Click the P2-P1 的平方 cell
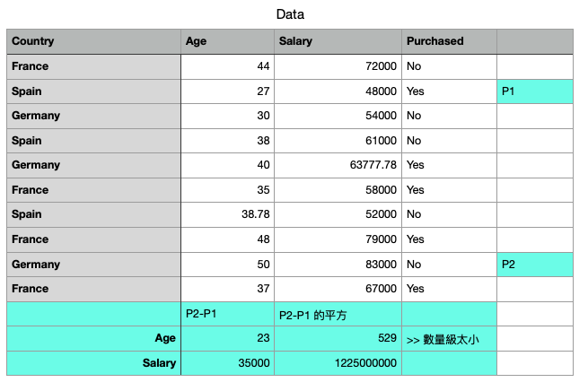Image resolution: width=588 pixels, height=391 pixels. [338, 314]
